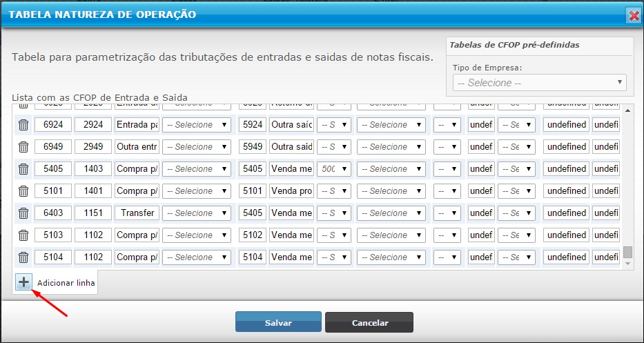644x343 pixels.
Task: Delete the row 5104 / 1102
Action: 23,257
